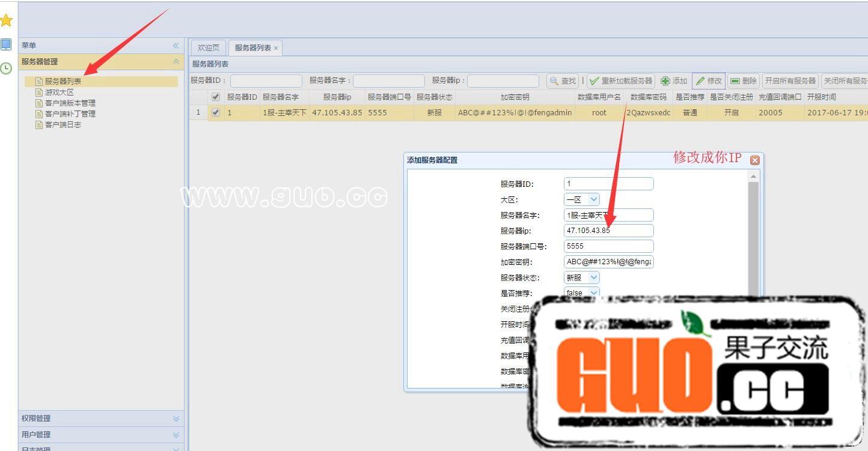Image resolution: width=868 pixels, height=451 pixels.
Task: Open 客户端补丁管理 tree item
Action: pos(70,114)
